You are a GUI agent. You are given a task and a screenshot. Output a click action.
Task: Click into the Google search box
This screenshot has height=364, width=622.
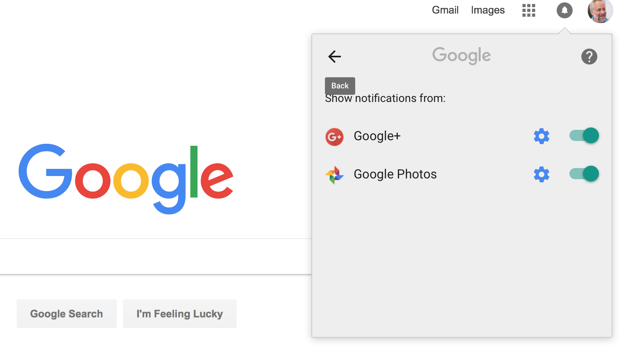click(155, 256)
